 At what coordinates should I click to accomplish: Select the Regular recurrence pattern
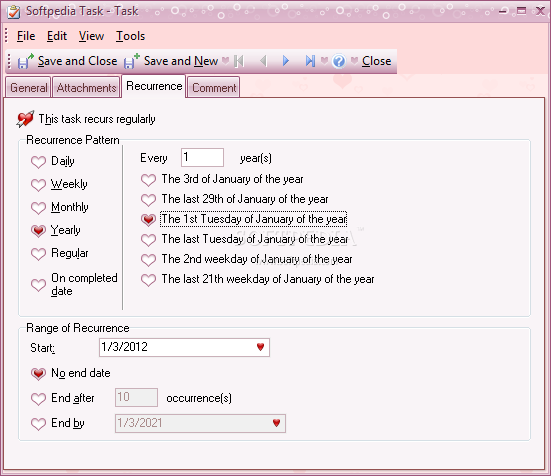(x=38, y=254)
